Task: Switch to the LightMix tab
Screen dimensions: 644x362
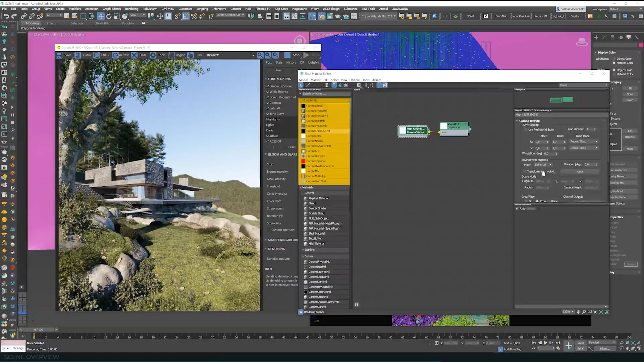Action: [314, 62]
